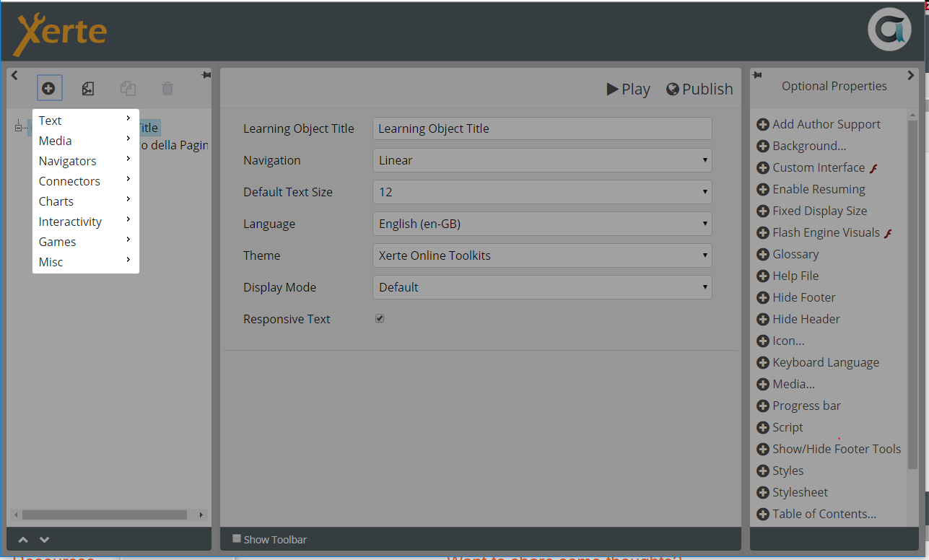Click the move page down arrow
The image size is (929, 560).
tap(44, 540)
